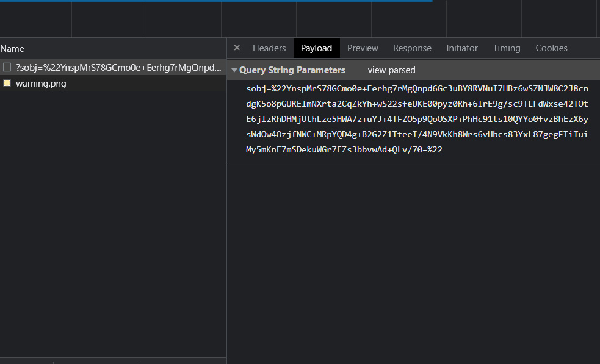Switch to the Preview tab
The image size is (600, 364).
tap(363, 48)
